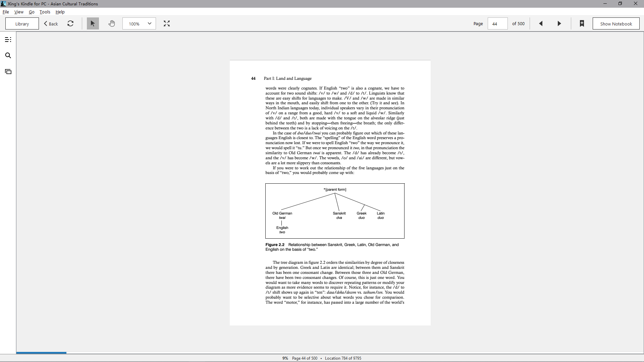This screenshot has height=362, width=644.
Task: Enter full screen mode
Action: coord(167,23)
